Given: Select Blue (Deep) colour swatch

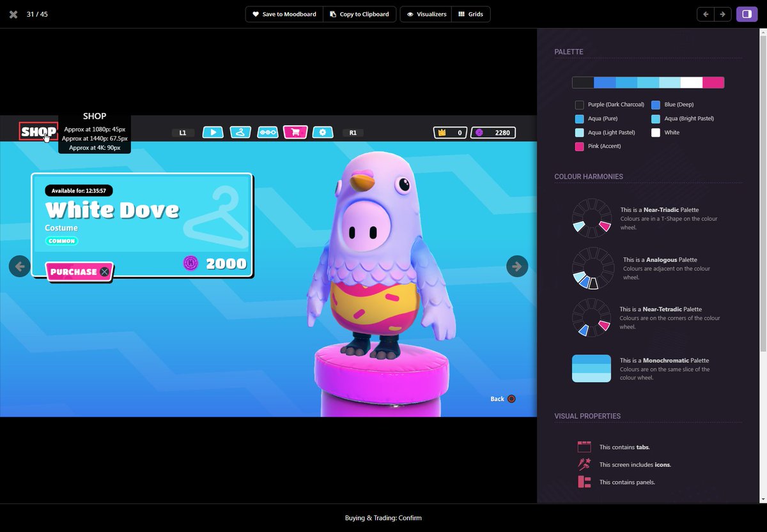Looking at the screenshot, I should click(656, 105).
